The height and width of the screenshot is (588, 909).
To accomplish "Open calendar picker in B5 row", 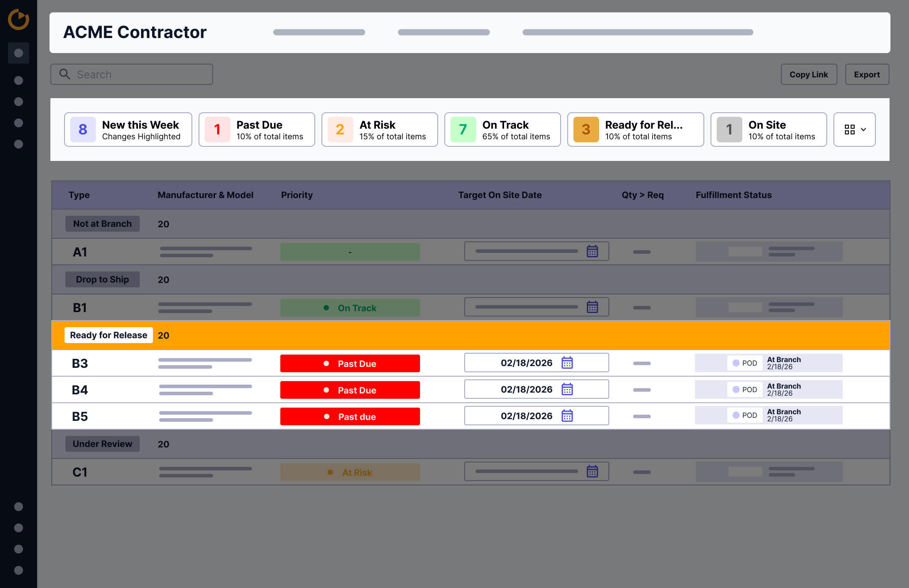I will [x=567, y=416].
